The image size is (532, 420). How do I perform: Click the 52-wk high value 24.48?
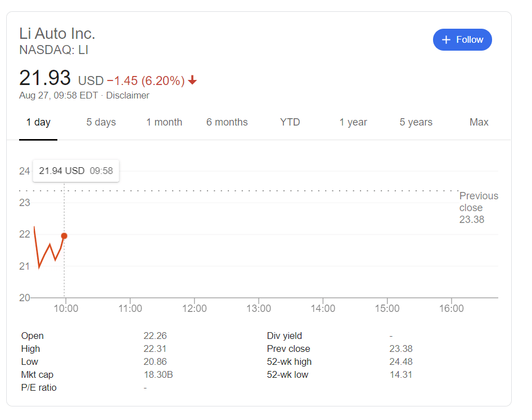tap(401, 361)
